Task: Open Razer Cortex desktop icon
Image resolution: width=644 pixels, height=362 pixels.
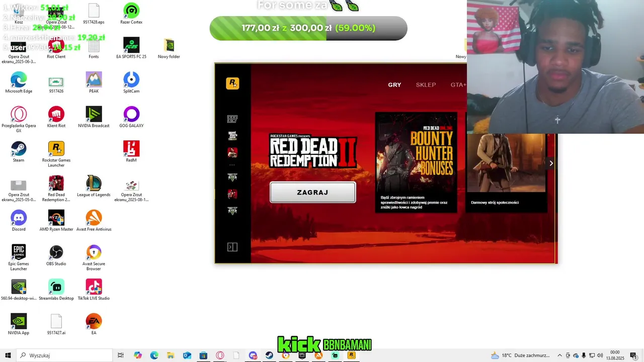Action: click(x=131, y=14)
